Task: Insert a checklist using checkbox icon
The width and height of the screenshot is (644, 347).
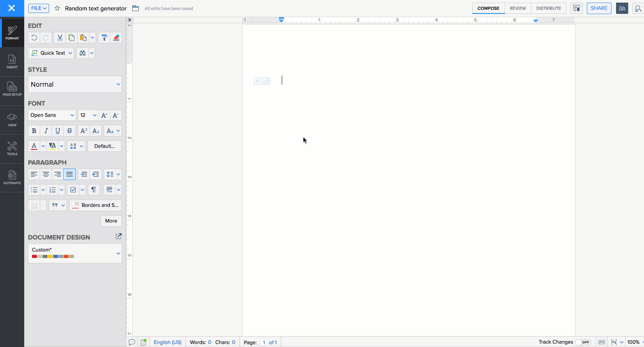Action: click(x=73, y=190)
